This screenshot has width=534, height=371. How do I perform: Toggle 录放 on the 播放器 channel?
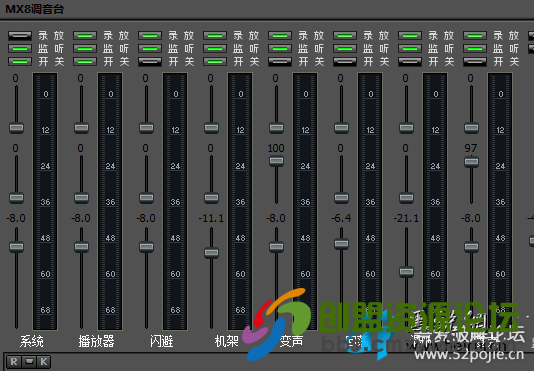click(x=85, y=35)
